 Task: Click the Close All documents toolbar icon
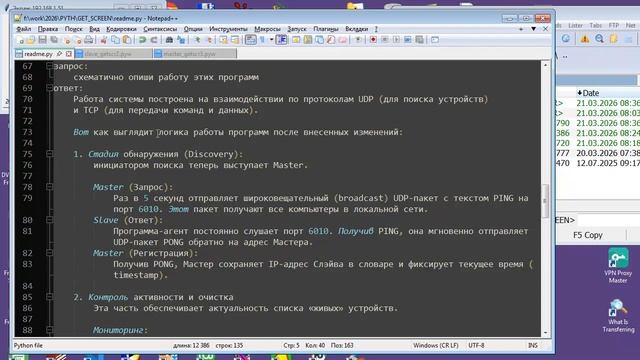pyautogui.click(x=78, y=40)
